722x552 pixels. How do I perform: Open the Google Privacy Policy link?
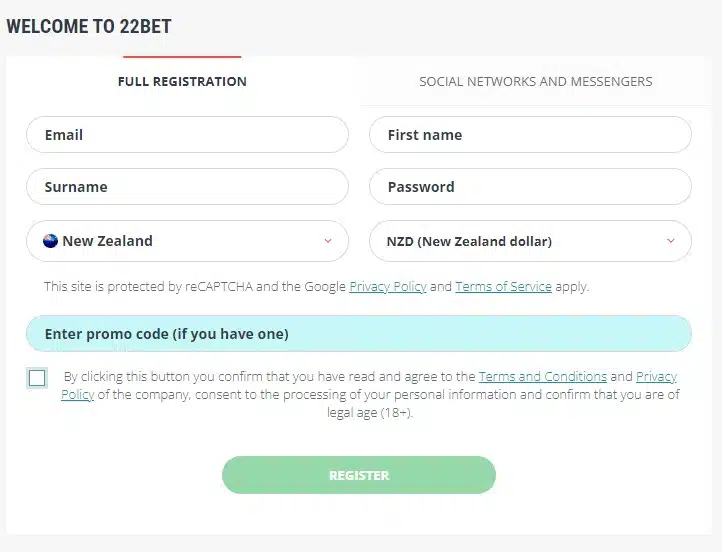[x=388, y=286]
